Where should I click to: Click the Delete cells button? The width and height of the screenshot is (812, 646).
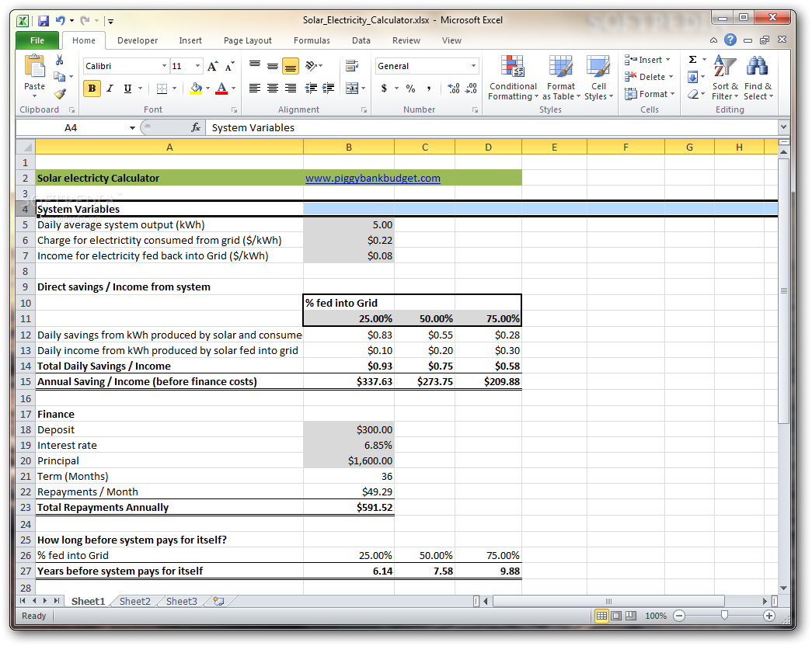[649, 77]
